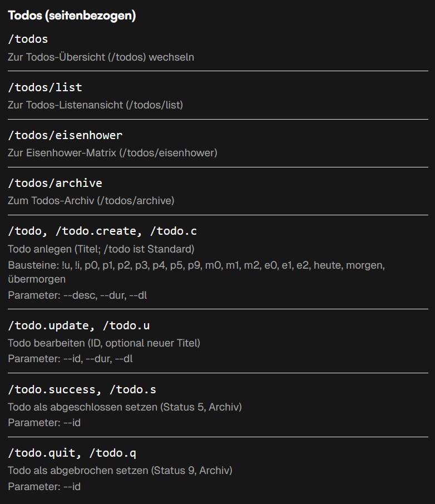Viewport: 435px width, 504px height.
Task: Click the "Parameter: --desc, --dur, --dl" line
Action: [x=77, y=295]
